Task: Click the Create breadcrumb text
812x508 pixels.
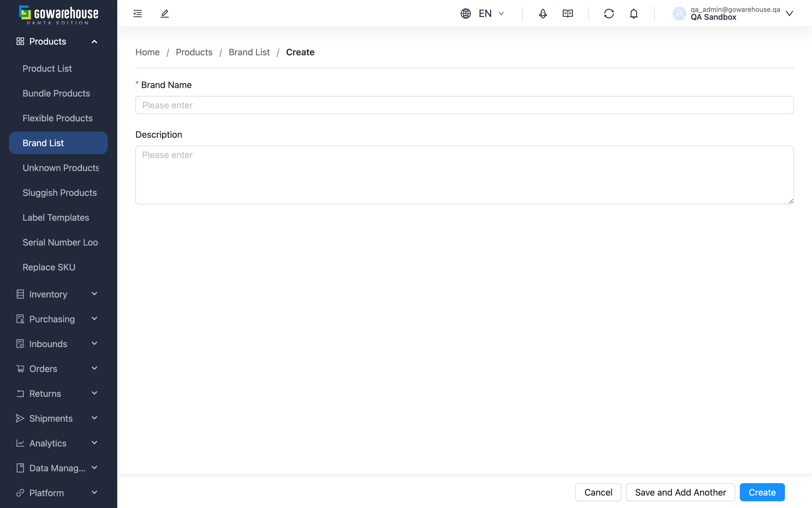Action: (x=300, y=52)
